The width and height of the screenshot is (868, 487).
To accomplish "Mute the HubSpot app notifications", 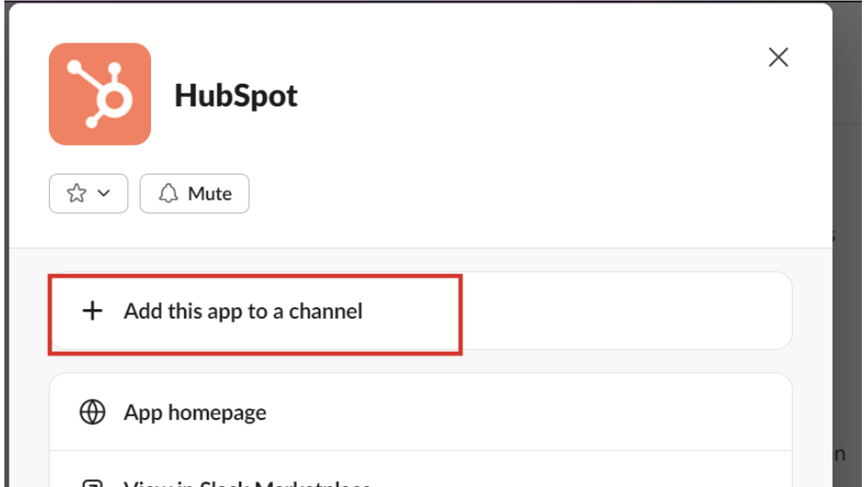I will pyautogui.click(x=195, y=194).
